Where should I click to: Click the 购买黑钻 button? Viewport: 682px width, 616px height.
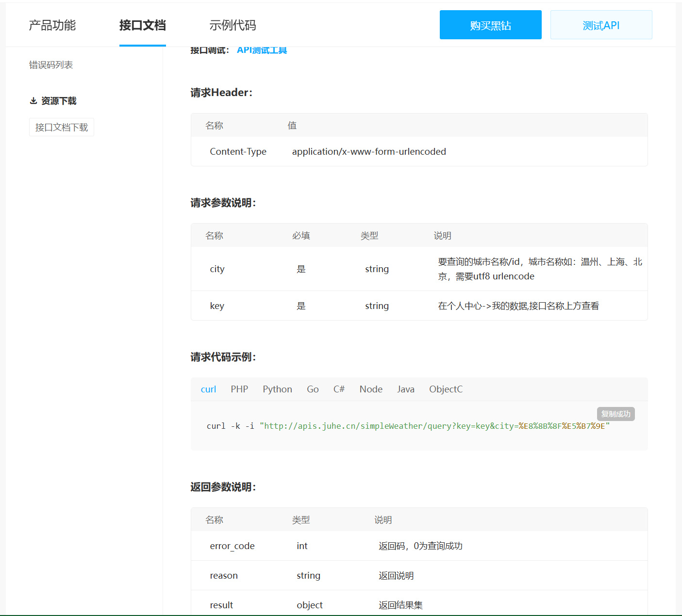[490, 25]
